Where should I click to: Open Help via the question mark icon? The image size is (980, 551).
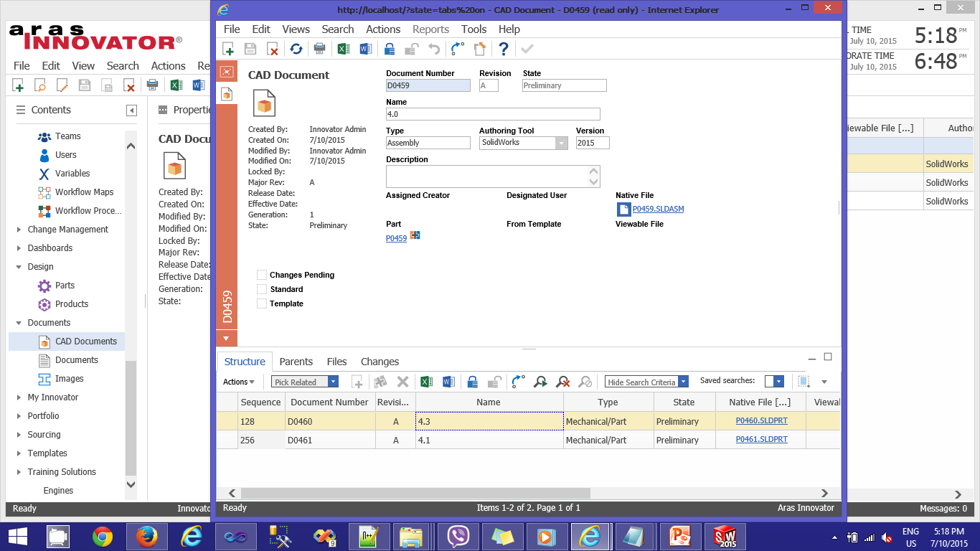[x=504, y=49]
